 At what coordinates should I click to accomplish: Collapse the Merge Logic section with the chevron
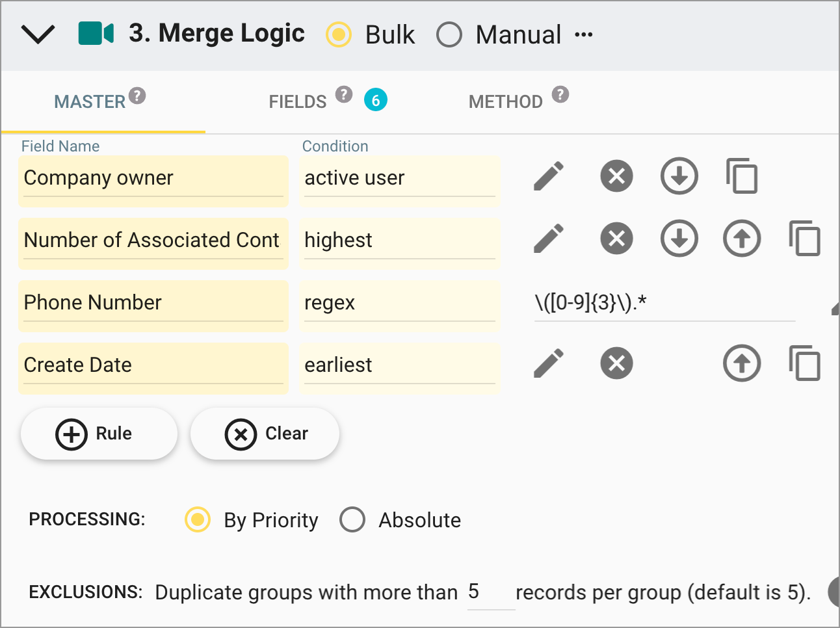click(x=38, y=34)
